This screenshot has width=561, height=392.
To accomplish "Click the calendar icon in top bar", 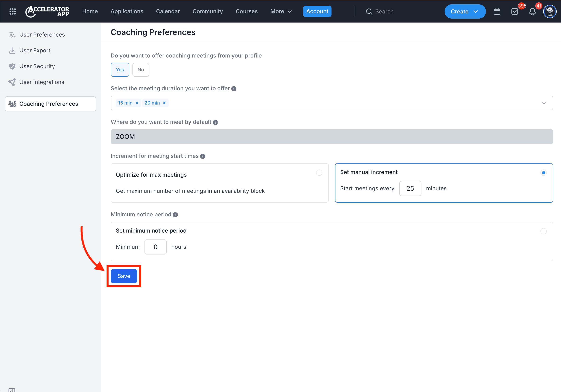I will tap(497, 11).
